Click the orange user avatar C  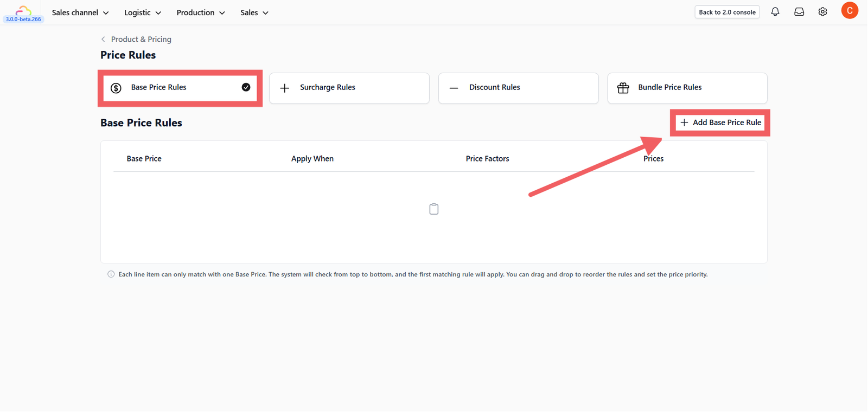click(850, 11)
